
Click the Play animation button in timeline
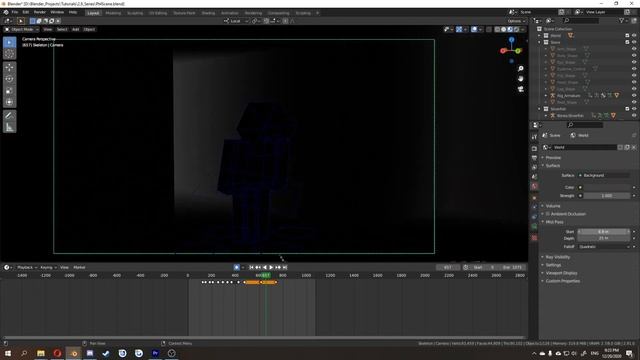click(x=271, y=267)
